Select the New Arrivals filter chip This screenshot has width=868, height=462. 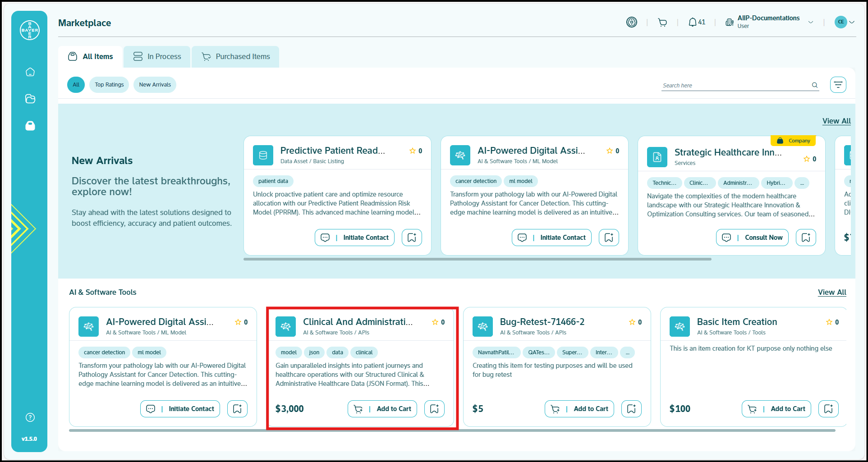point(155,85)
